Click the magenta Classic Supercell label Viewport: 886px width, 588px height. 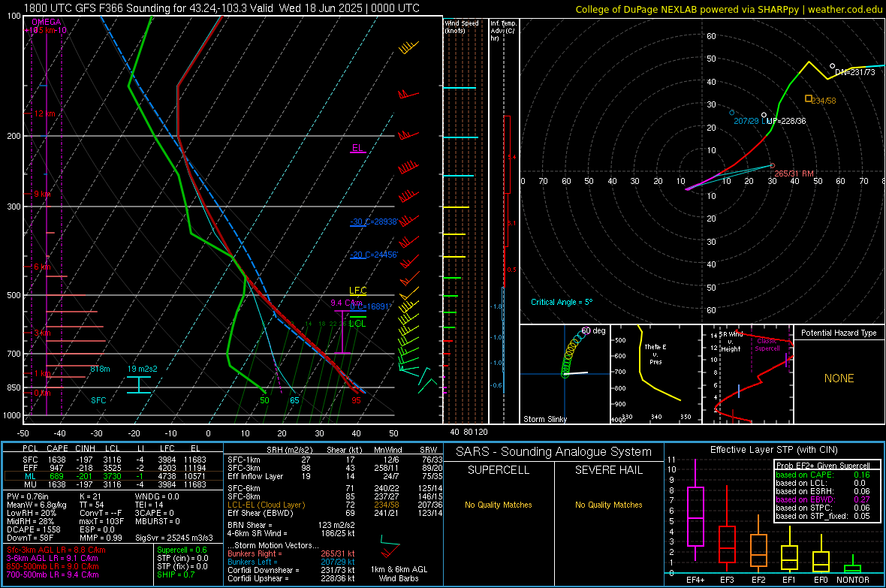(767, 345)
